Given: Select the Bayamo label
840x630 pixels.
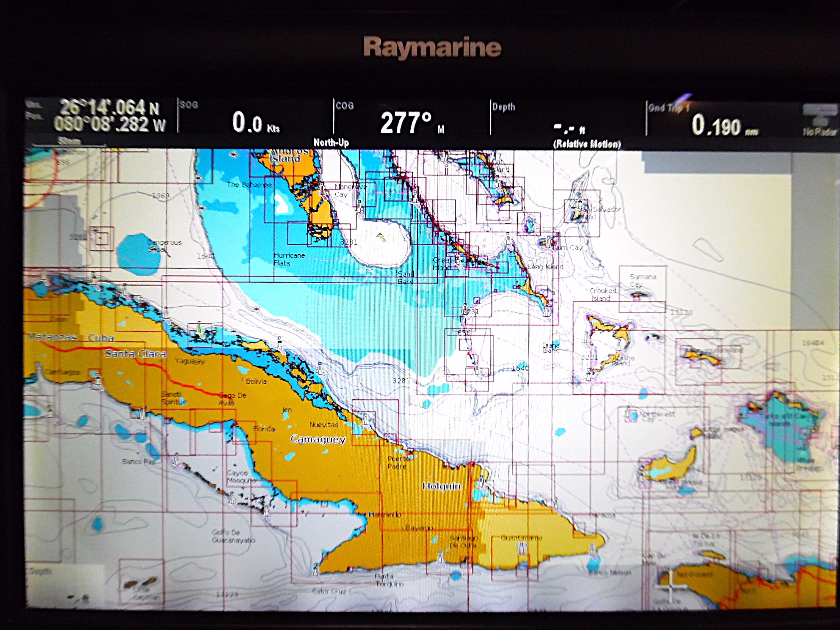Looking at the screenshot, I should coord(420,528).
